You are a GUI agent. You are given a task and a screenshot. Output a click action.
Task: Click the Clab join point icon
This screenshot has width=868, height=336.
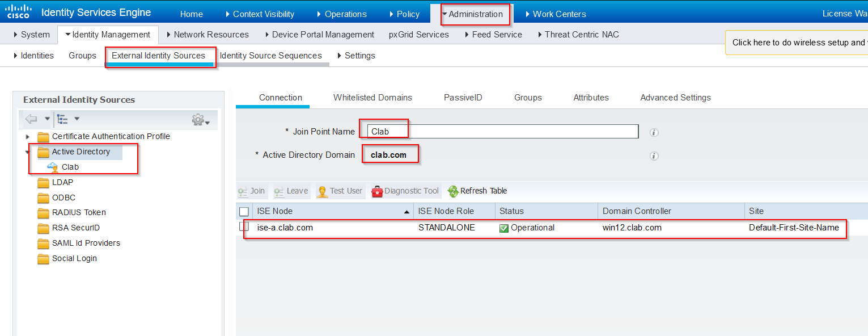pyautogui.click(x=53, y=167)
